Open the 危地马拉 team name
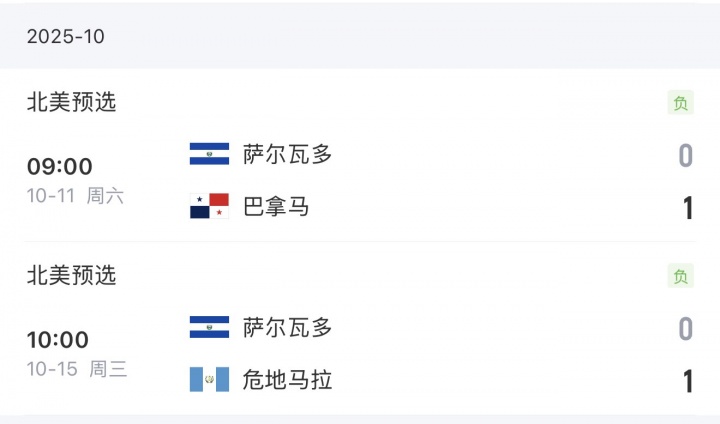This screenshot has width=720, height=424. click(288, 380)
